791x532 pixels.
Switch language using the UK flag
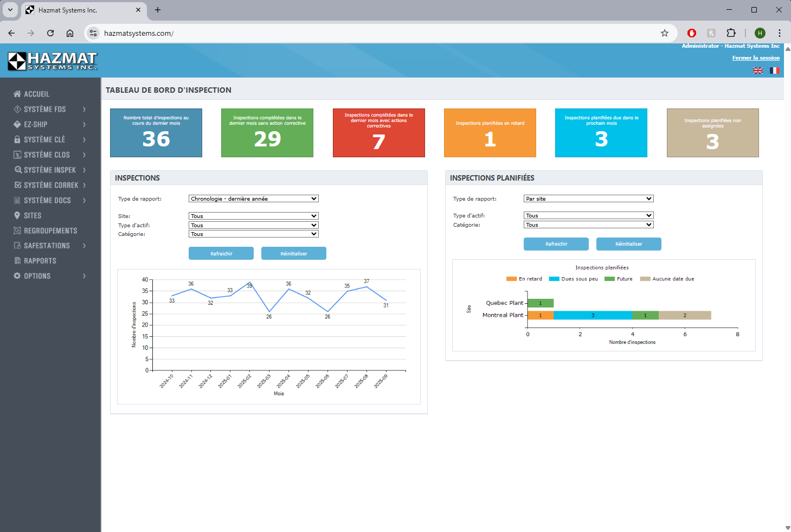(x=758, y=70)
